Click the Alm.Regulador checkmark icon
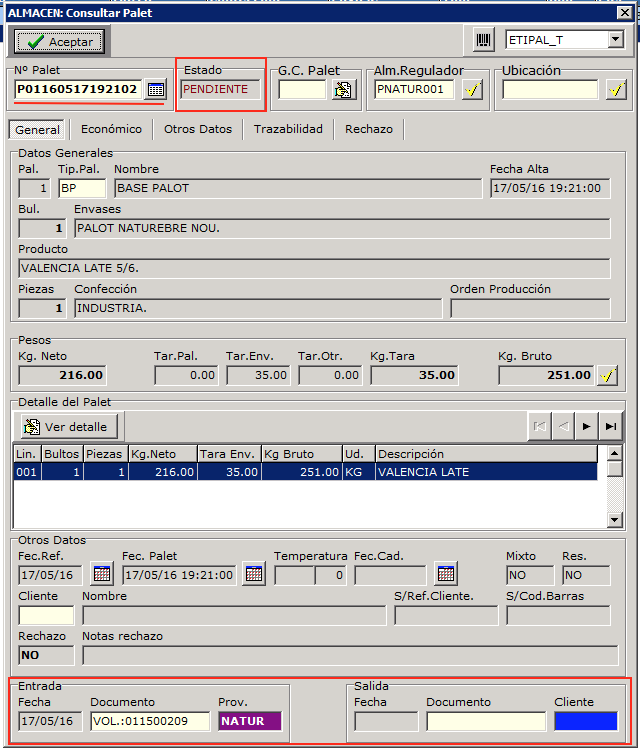Viewport: 640px width, 753px height. [473, 90]
